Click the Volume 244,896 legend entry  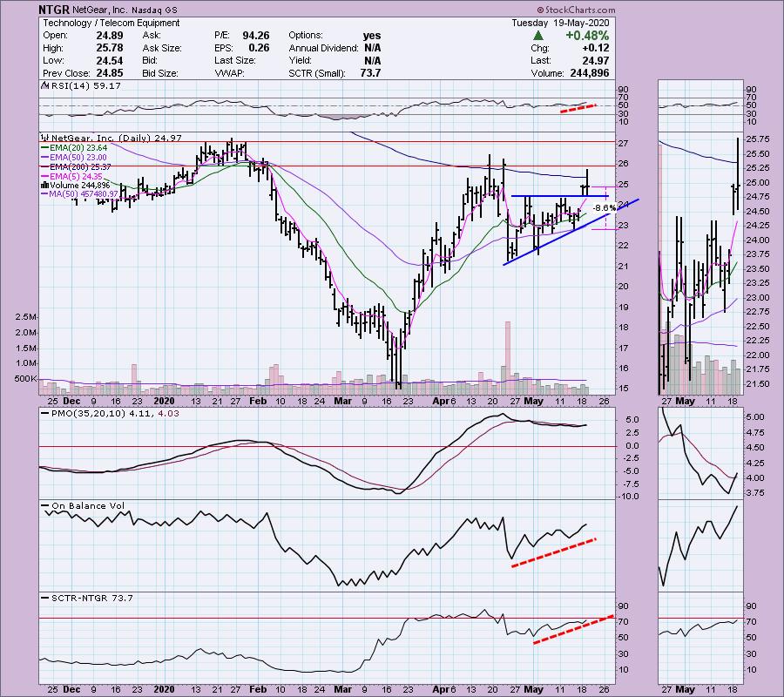pos(79,185)
